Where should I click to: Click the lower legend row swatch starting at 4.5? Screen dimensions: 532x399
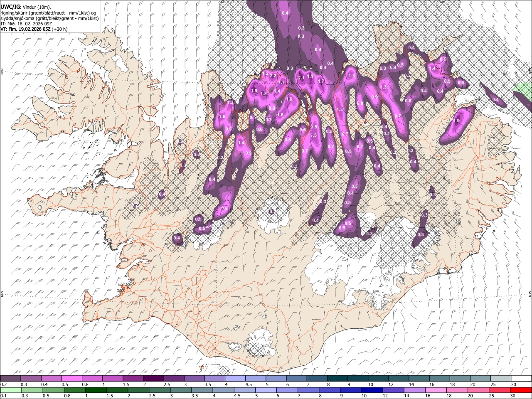tap(245, 390)
